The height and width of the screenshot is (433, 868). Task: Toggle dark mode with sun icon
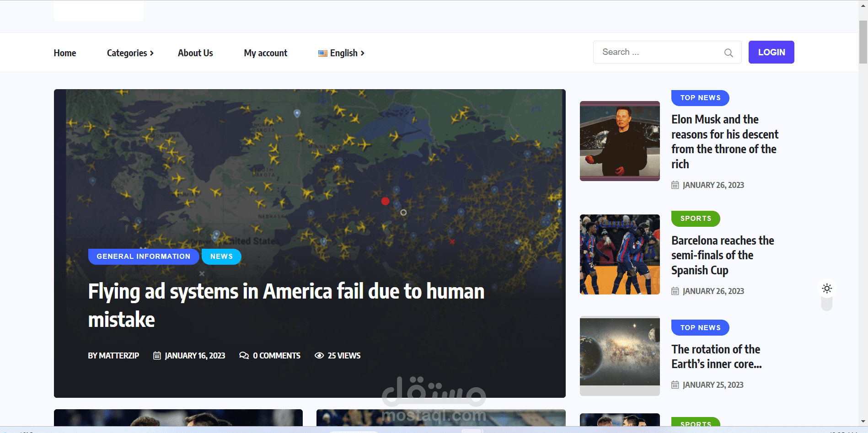tap(827, 289)
